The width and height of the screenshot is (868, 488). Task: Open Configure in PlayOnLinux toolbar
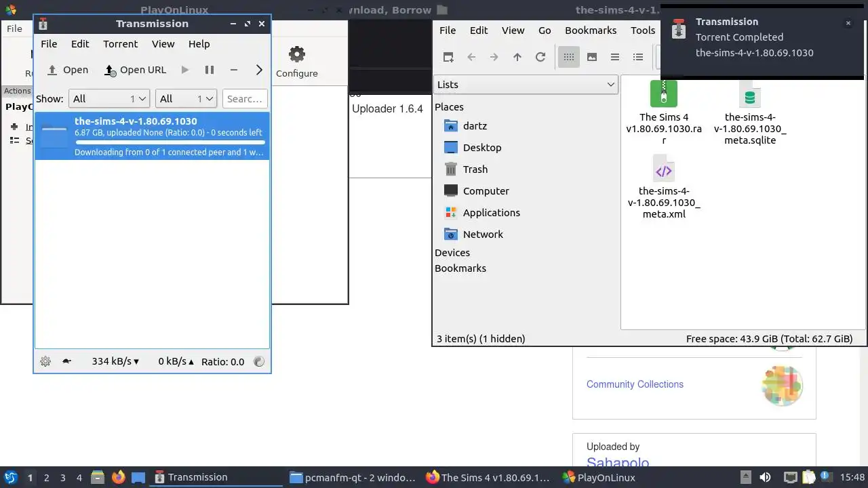tap(296, 62)
